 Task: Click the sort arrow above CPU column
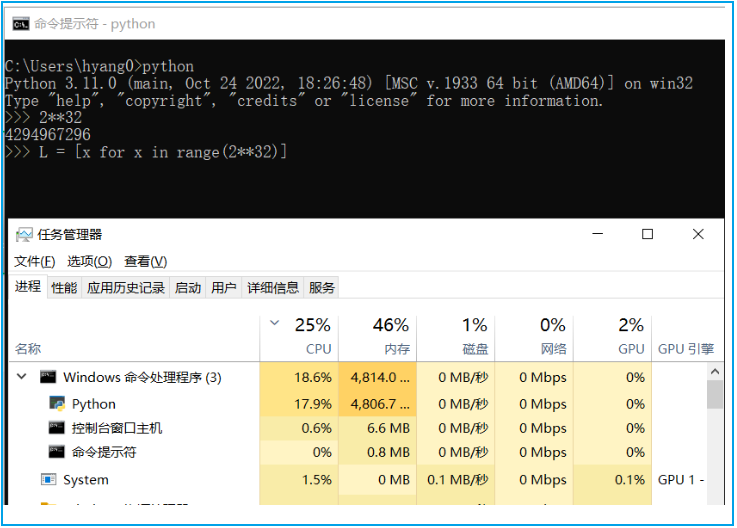pyautogui.click(x=274, y=323)
